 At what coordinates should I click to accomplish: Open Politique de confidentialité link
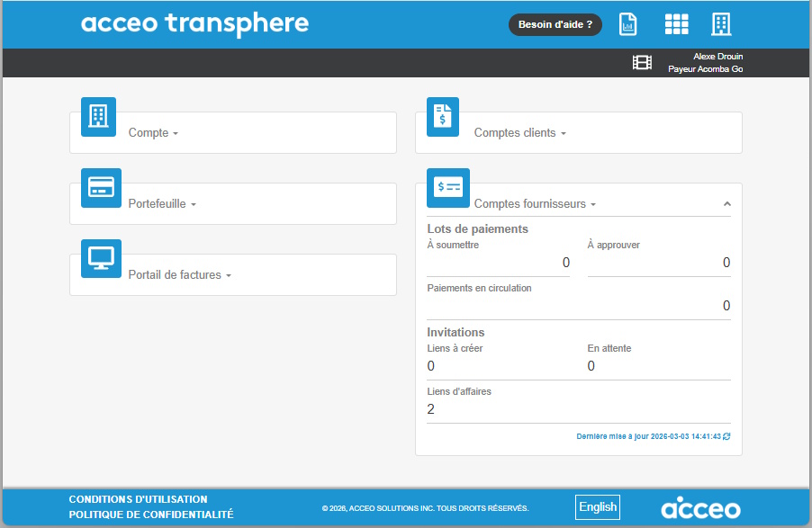point(151,515)
